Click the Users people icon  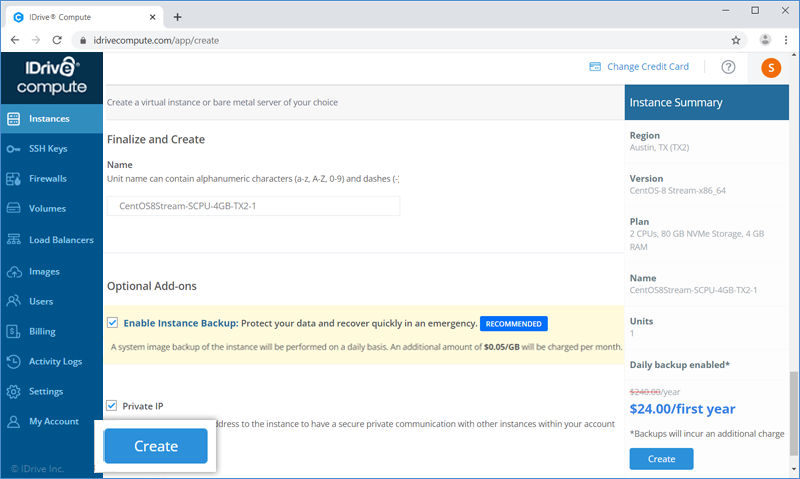[x=13, y=301]
